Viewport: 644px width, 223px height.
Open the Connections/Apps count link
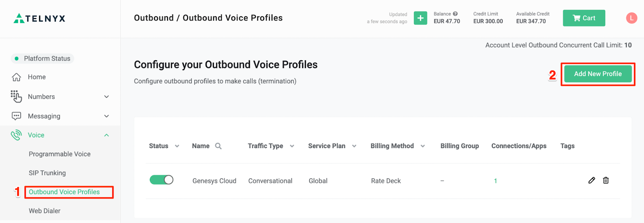tap(495, 181)
